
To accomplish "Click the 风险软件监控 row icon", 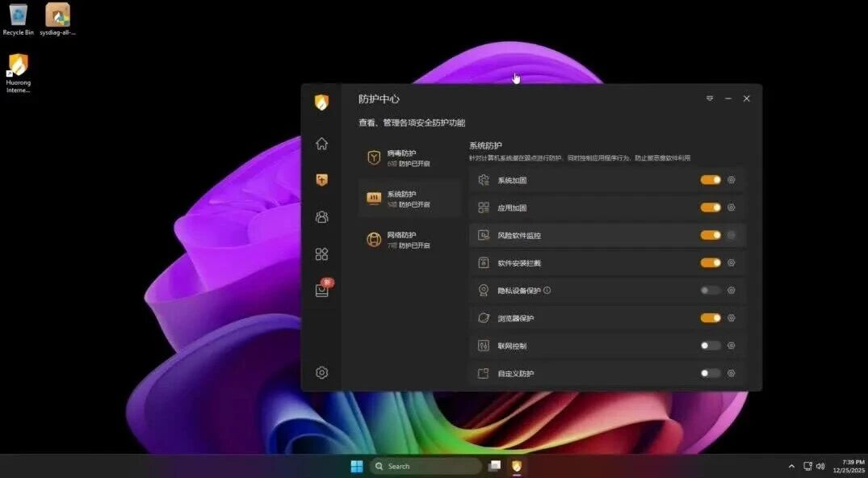I will coord(484,236).
